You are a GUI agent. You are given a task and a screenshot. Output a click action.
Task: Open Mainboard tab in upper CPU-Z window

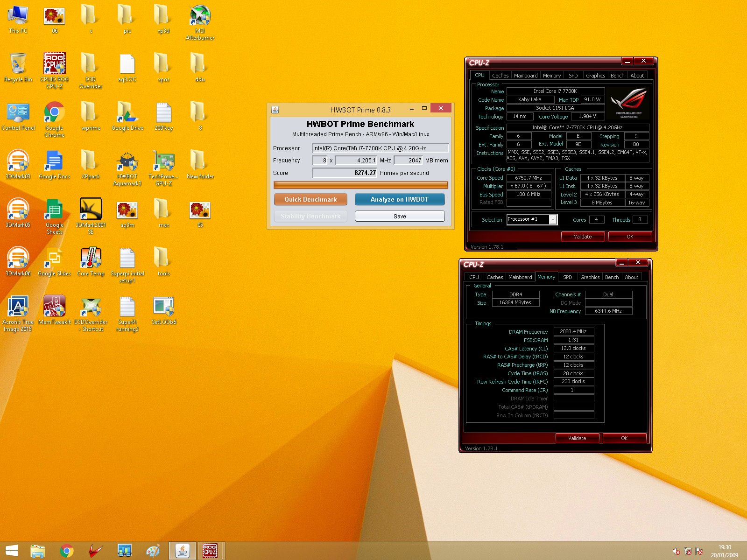pyautogui.click(x=526, y=75)
